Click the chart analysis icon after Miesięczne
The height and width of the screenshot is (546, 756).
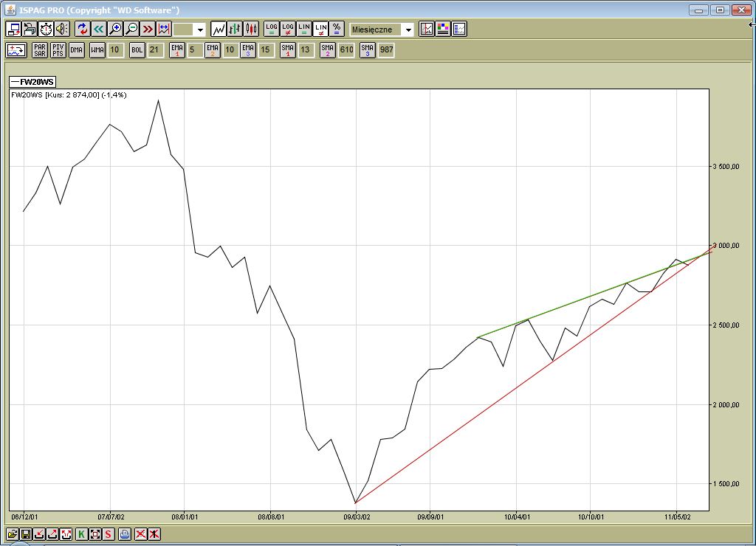[427, 29]
